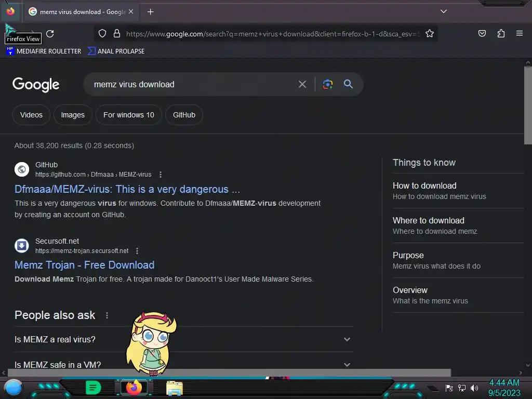Open MEDIAFIRE ROULETTER bookmark
The image size is (532, 399).
tap(44, 51)
